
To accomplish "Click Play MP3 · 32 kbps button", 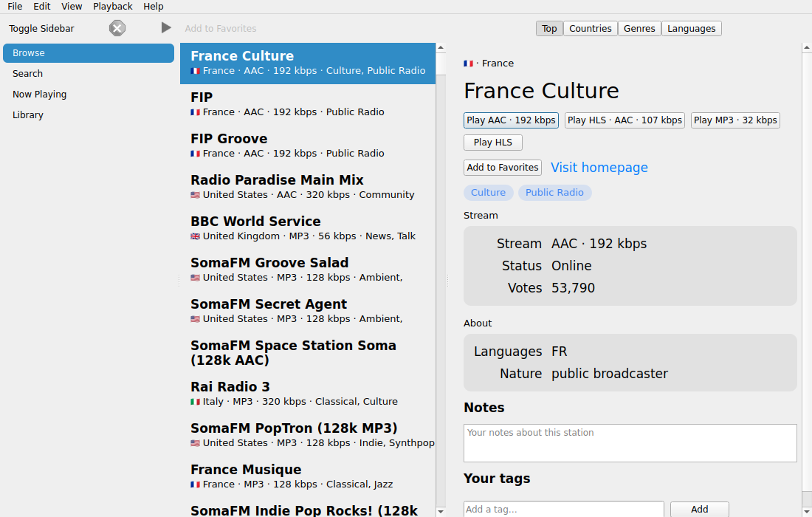I will (735, 120).
